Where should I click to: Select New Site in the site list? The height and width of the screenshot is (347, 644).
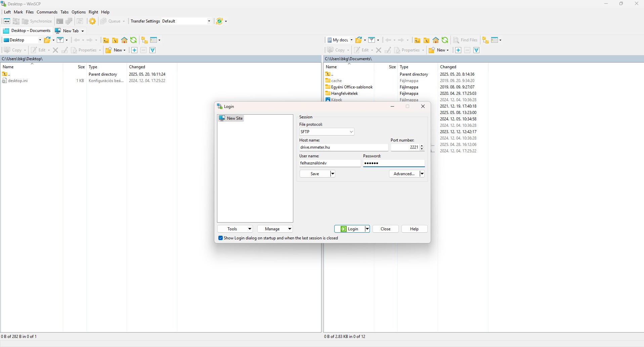pos(231,118)
